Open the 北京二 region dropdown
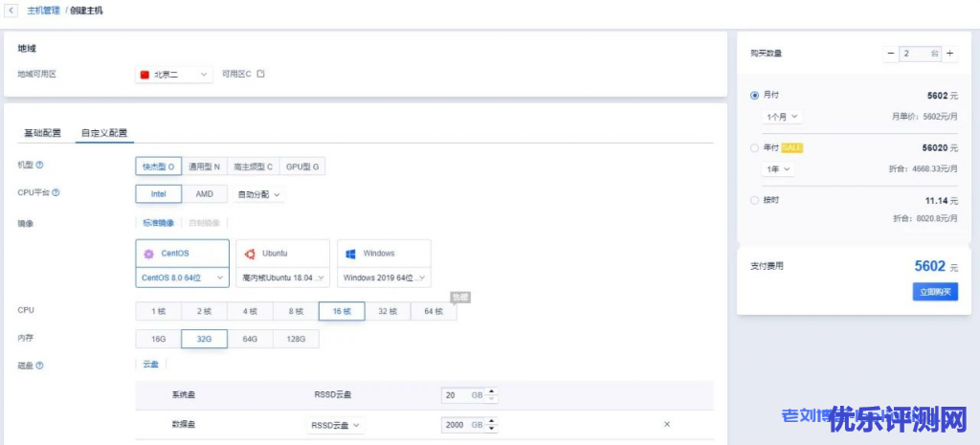 [x=174, y=74]
